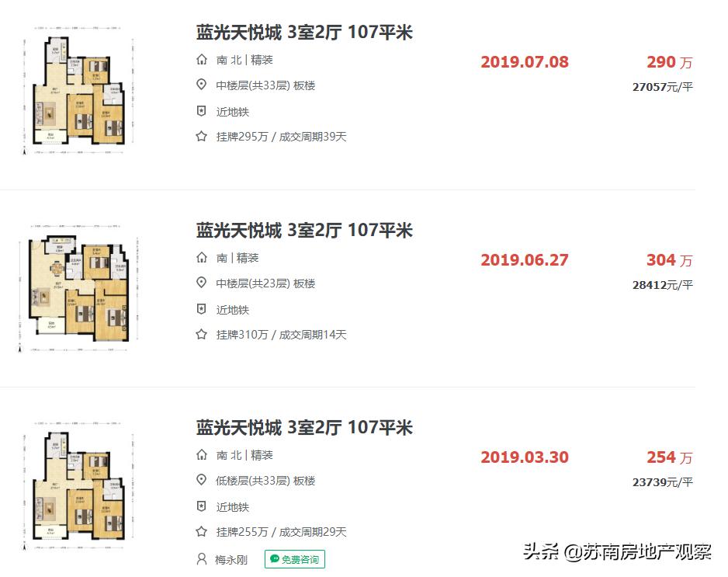
Task: Click the location pin icon beside 中楼层(共33层)
Action: coord(201,85)
